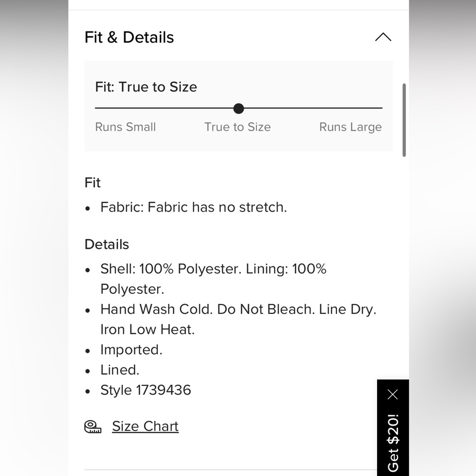Close the Get $20! promo banner
Viewport: 476px width, 476px height.
click(x=393, y=394)
